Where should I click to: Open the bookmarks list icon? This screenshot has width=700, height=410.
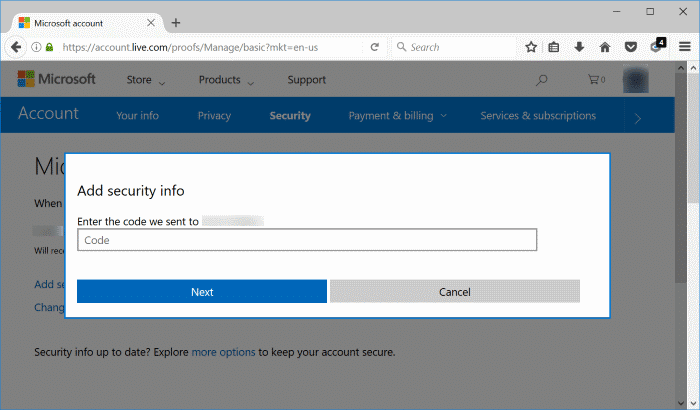[x=554, y=47]
